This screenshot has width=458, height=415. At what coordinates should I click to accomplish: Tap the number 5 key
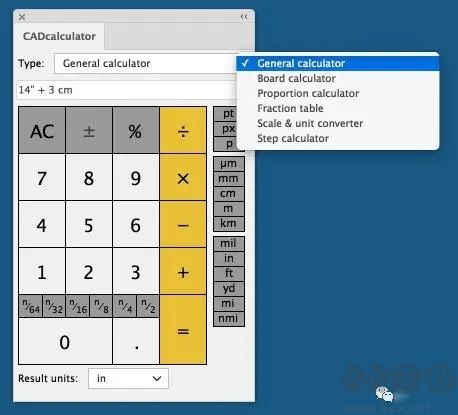click(89, 224)
